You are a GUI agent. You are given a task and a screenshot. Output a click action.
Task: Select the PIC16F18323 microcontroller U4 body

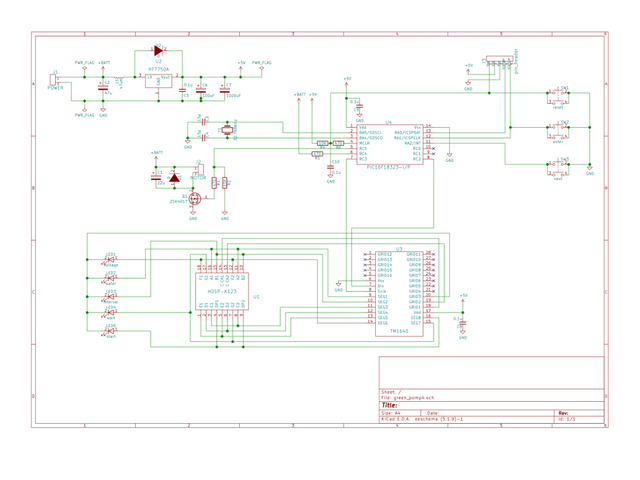[x=390, y=144]
